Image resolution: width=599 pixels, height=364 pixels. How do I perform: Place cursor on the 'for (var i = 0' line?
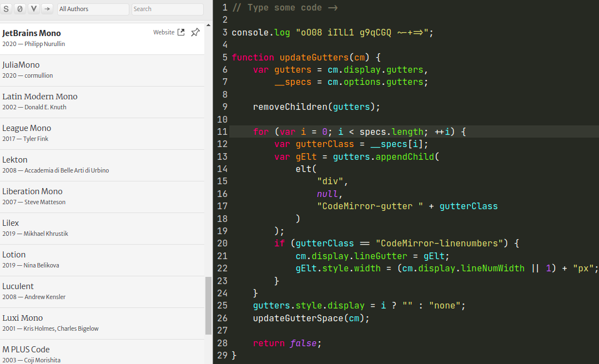click(359, 132)
